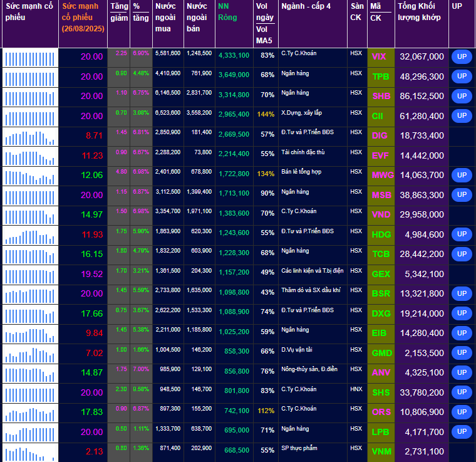This screenshot has height=462, width=476.
Task: Click industry cell 'Bán lẻ tổng hợp'
Action: 301,172
